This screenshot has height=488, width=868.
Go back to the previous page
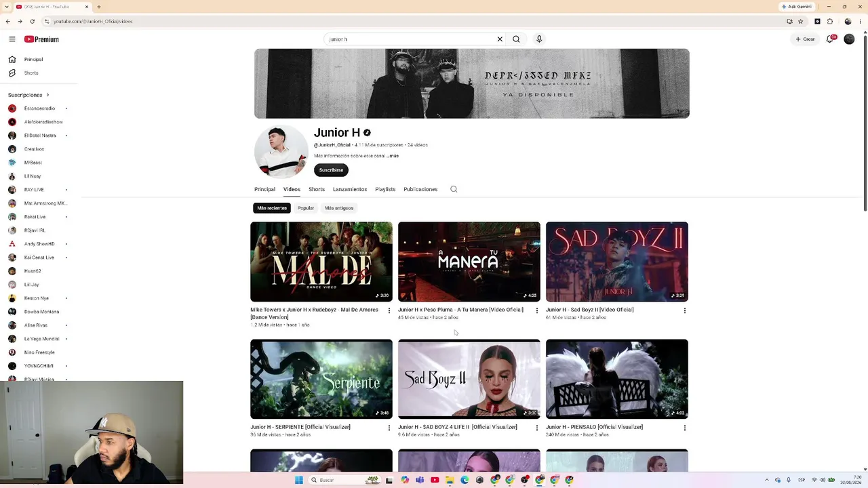[7, 21]
